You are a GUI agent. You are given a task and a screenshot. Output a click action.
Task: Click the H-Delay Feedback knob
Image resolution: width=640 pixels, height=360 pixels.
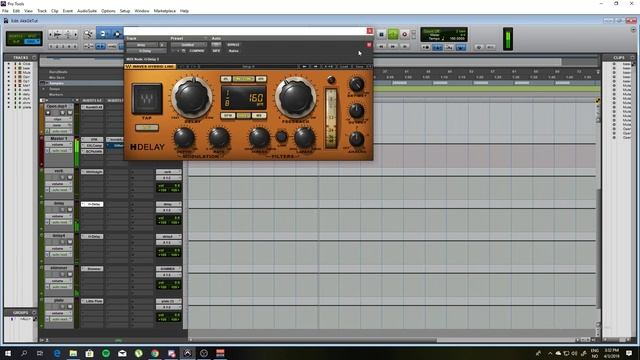click(295, 98)
